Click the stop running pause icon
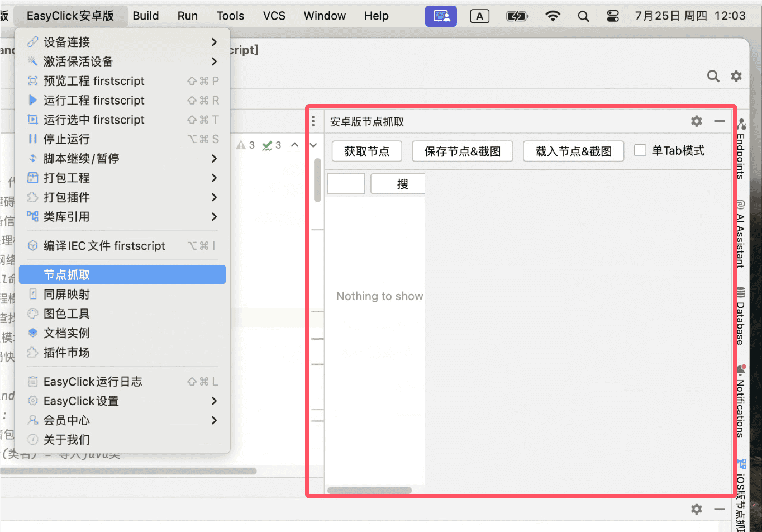The height and width of the screenshot is (532, 762). tap(33, 139)
